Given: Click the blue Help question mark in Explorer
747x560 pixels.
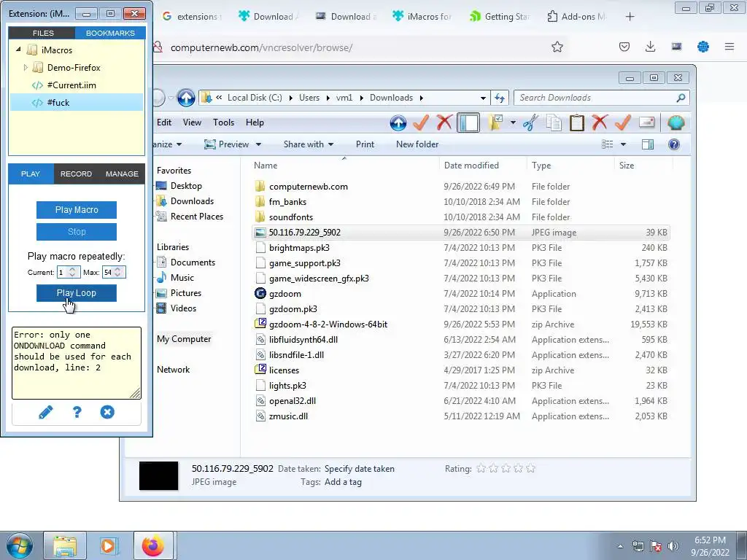Looking at the screenshot, I should pos(673,144).
